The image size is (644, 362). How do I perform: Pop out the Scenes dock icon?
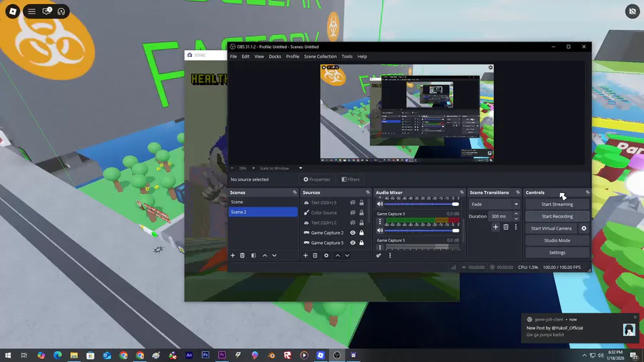(295, 192)
